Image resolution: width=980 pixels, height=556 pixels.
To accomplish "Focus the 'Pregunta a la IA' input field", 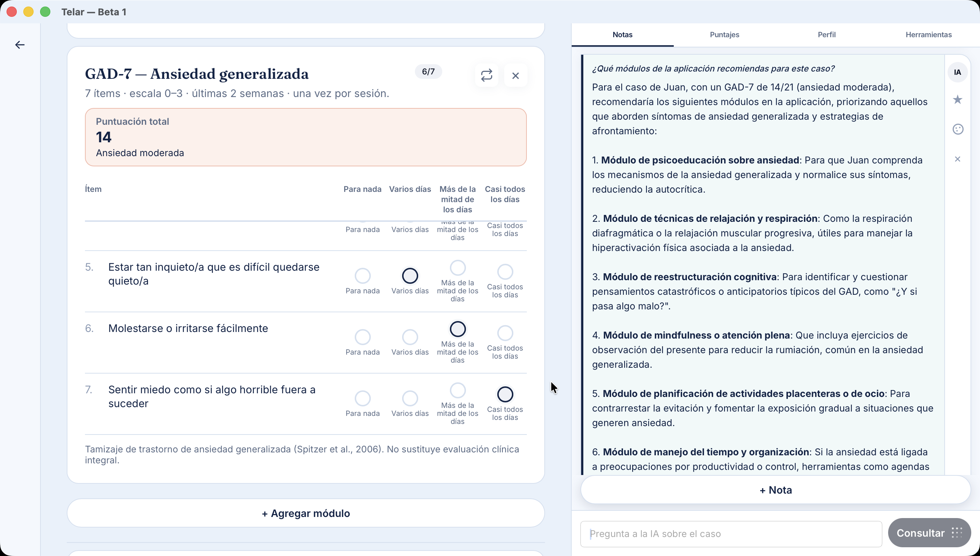I will pos(731,534).
